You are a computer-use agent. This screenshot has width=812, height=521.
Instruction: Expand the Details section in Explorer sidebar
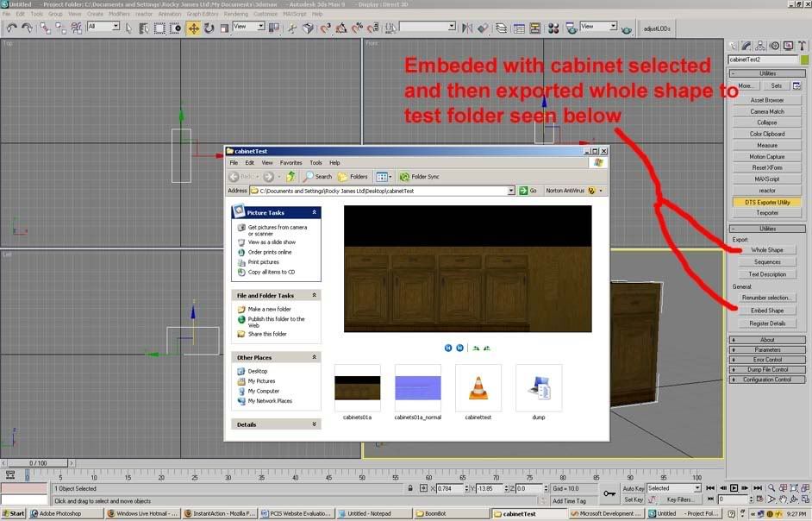pyautogui.click(x=314, y=424)
